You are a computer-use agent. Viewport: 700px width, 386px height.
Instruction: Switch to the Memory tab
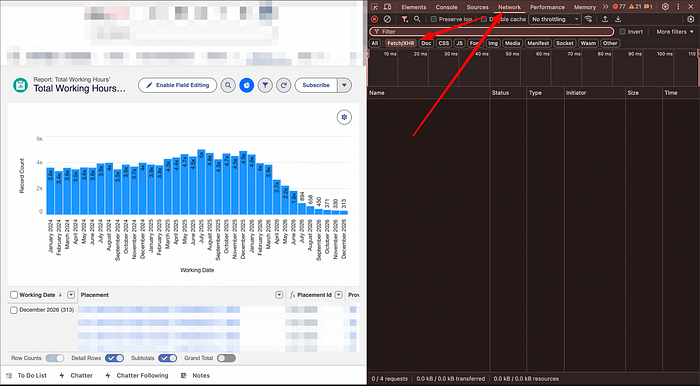(585, 7)
